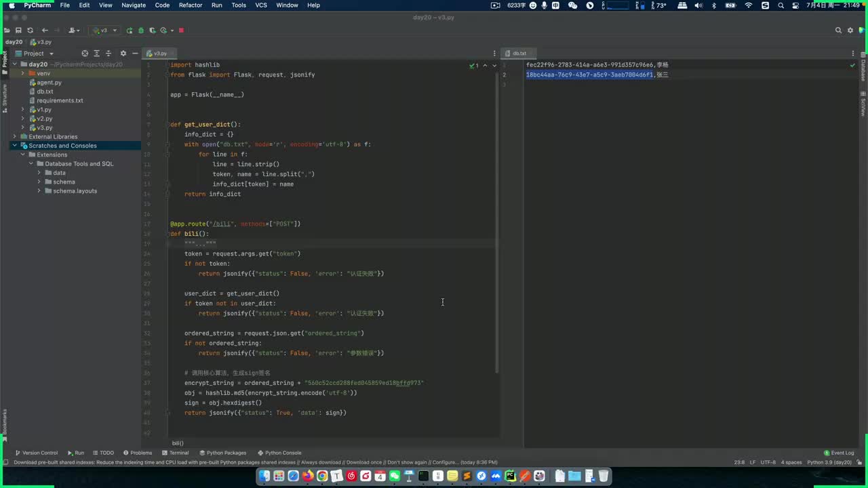This screenshot has height=488, width=868.
Task: Expand the schema.layouts folder
Action: pyautogui.click(x=39, y=191)
